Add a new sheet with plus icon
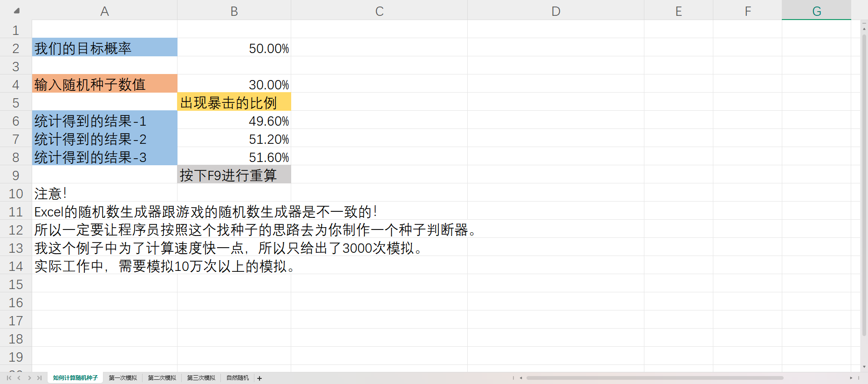 click(260, 378)
